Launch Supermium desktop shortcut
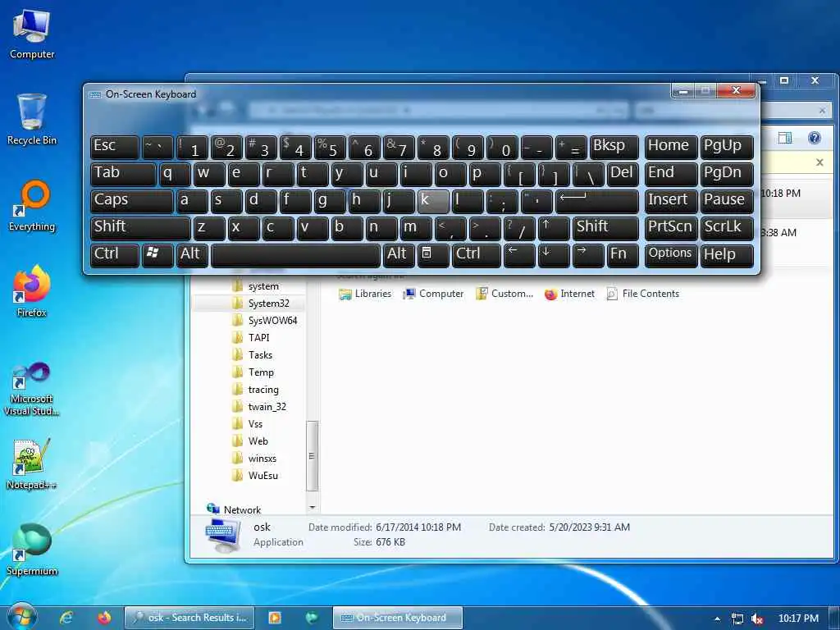Screen dimensions: 840x630 coord(32,550)
